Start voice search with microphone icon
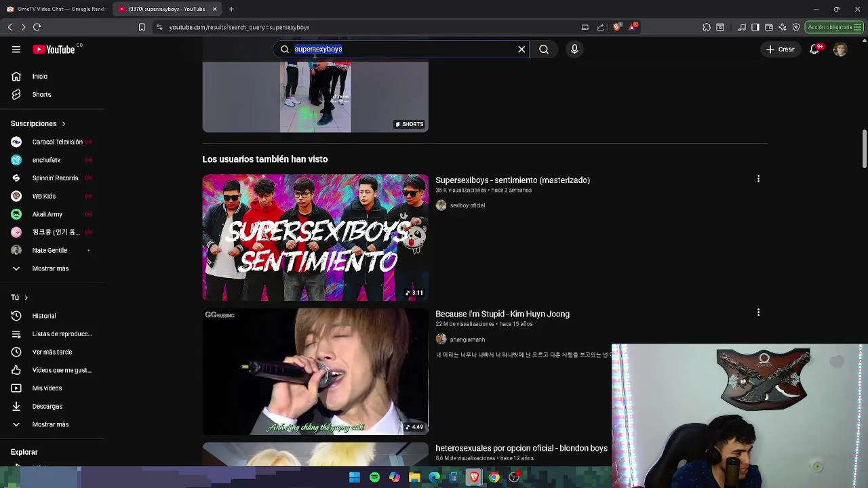 coord(574,49)
